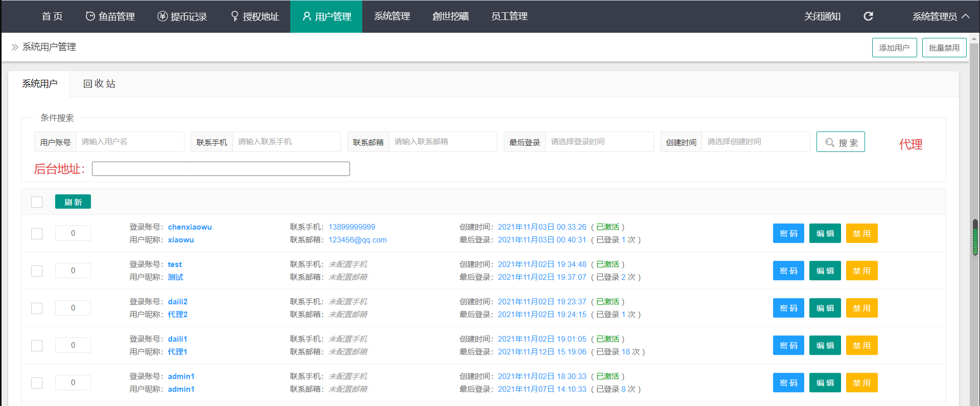Screen dimensions: 980x406
Task: Open 鱼苗管理 menu with clock icon
Action: [x=110, y=16]
